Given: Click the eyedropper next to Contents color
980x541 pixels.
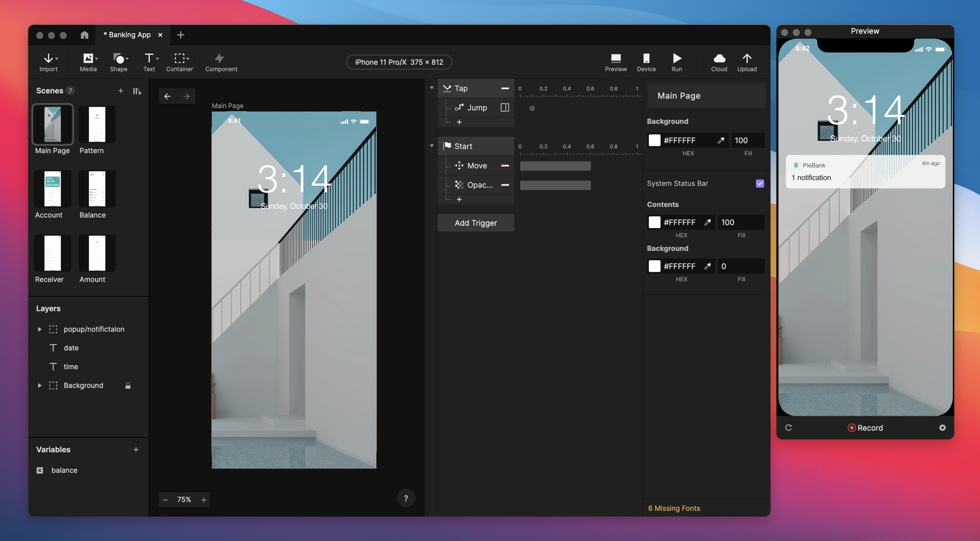Looking at the screenshot, I should pyautogui.click(x=707, y=222).
